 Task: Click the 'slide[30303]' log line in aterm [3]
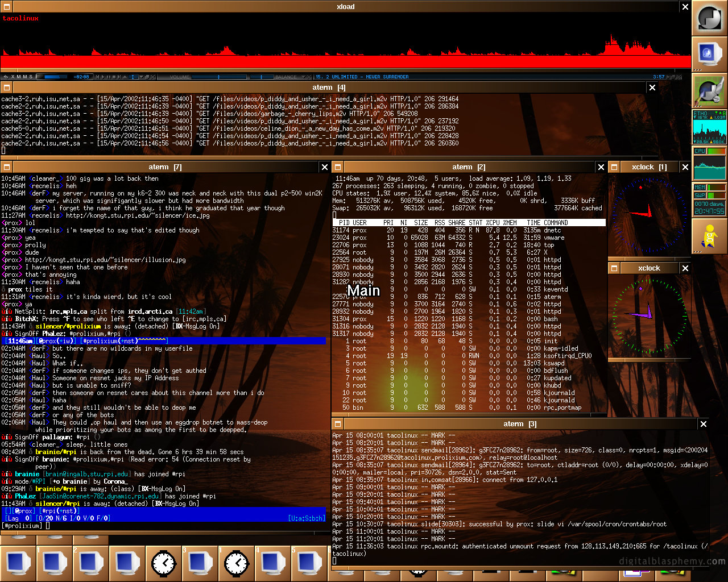coord(499,524)
